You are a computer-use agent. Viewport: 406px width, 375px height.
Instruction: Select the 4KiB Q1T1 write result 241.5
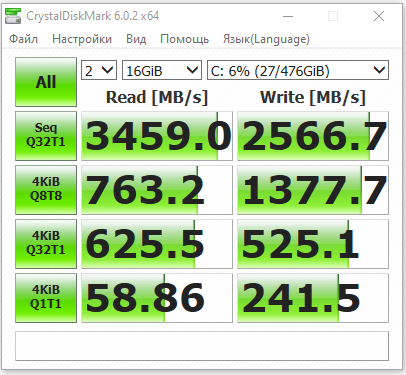pos(313,298)
